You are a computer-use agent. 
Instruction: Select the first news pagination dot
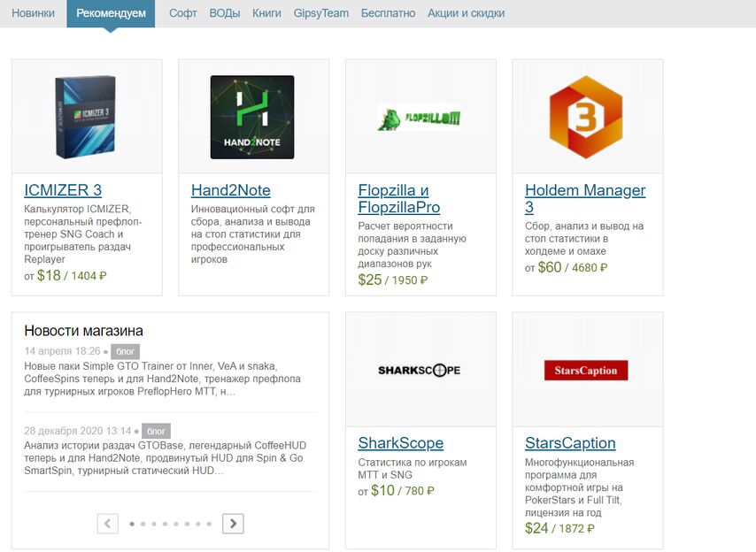tap(132, 524)
